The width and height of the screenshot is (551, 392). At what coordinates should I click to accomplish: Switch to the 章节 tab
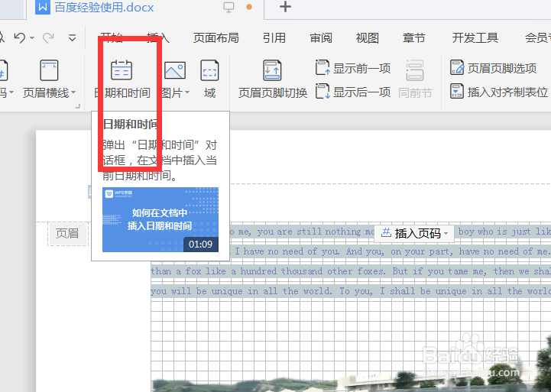coord(413,37)
